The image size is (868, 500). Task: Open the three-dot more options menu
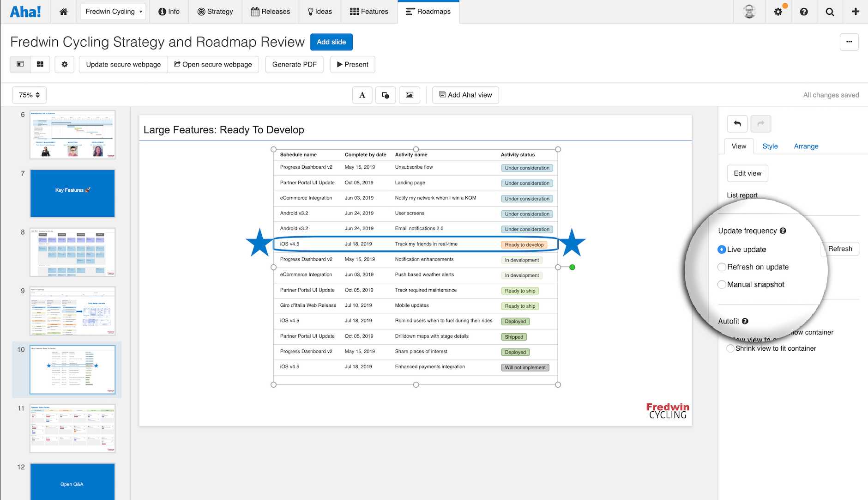[x=849, y=42]
